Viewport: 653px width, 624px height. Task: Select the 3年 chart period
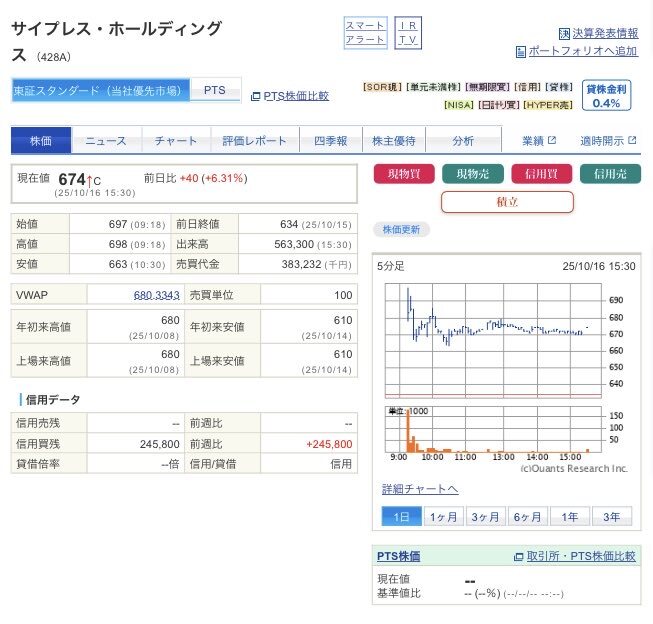[x=612, y=517]
